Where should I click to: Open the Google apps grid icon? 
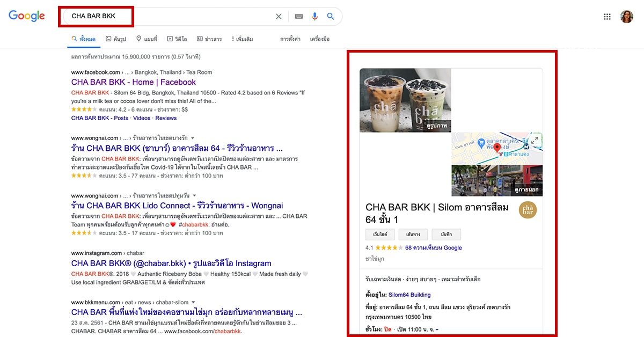point(607,16)
